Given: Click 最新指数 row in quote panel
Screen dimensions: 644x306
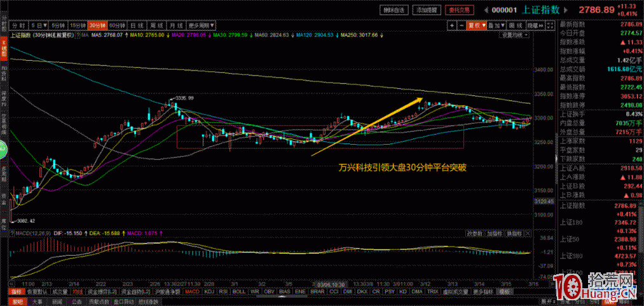Looking at the screenshot, I should click(x=601, y=24).
